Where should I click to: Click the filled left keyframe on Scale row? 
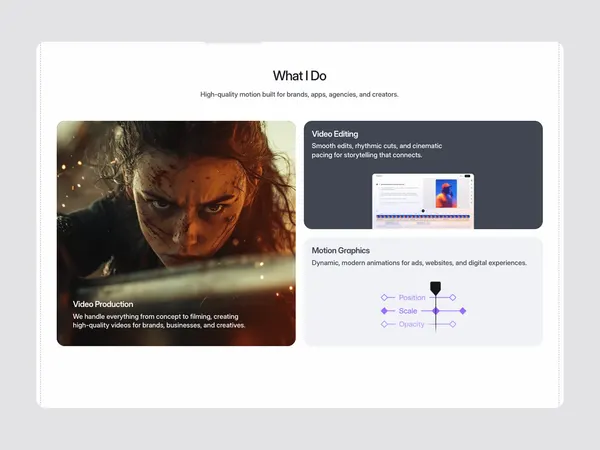click(384, 311)
